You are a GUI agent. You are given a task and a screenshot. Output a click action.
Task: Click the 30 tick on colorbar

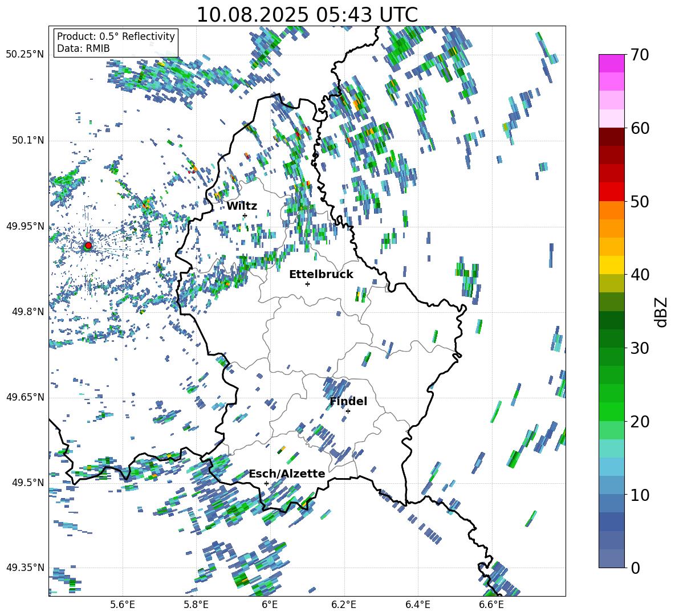pyautogui.click(x=640, y=348)
